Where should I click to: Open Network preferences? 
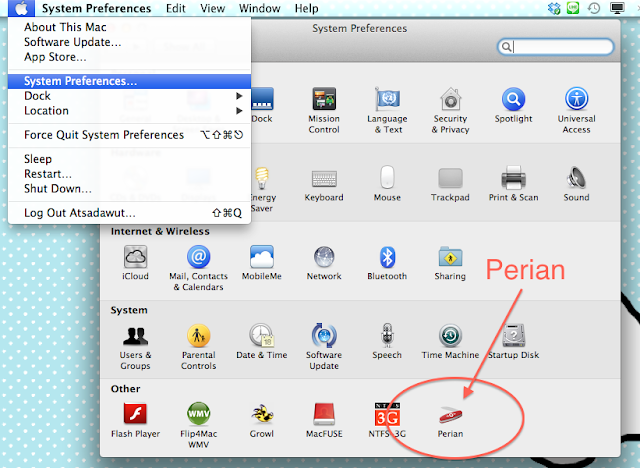click(x=324, y=257)
